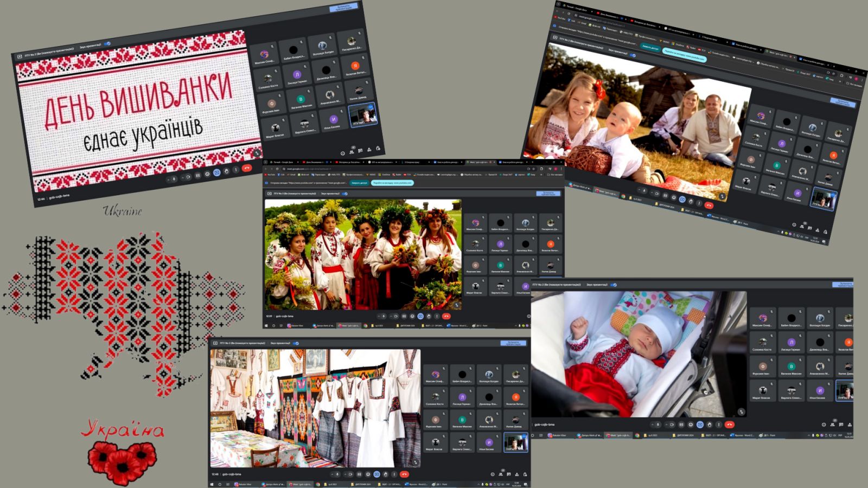This screenshot has width=868, height=488.
Task: Click the youtube.com tab-switch button in wreath-women window
Action: click(392, 183)
